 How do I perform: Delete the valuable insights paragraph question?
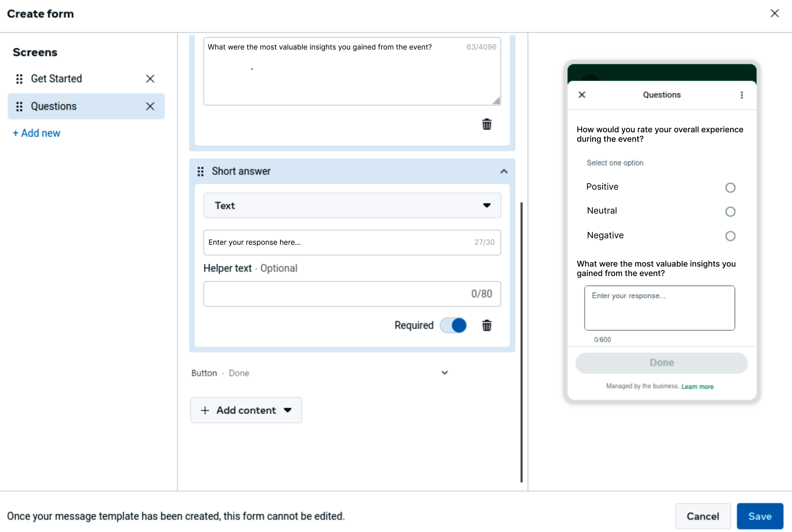pyautogui.click(x=487, y=124)
